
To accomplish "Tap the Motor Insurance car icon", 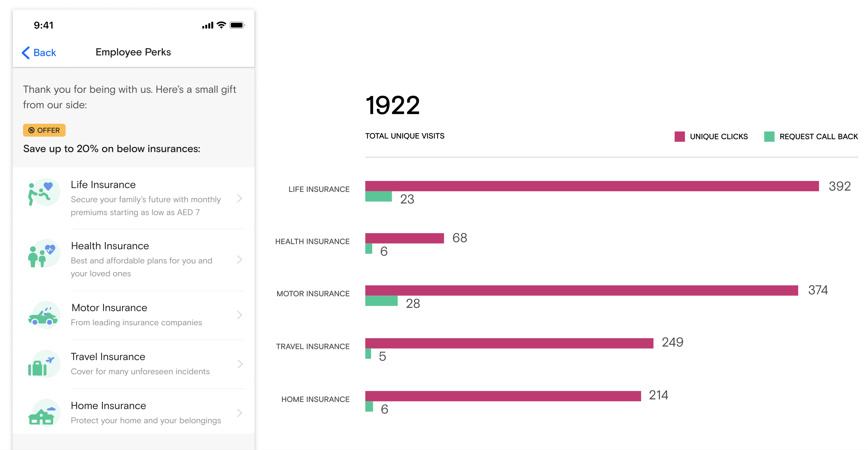I will pos(44,315).
